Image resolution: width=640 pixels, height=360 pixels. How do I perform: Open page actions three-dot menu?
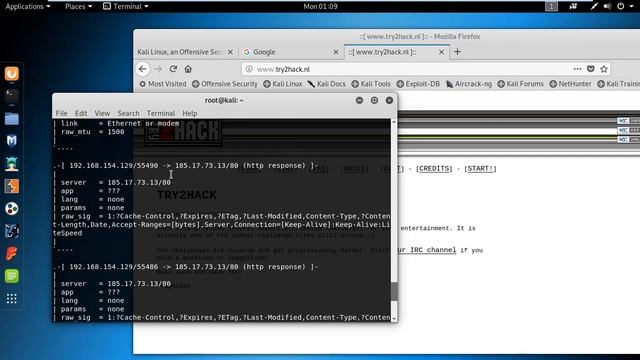pyautogui.click(x=577, y=69)
